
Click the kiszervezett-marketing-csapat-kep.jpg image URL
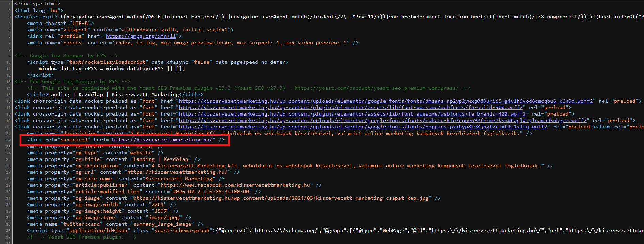click(281, 198)
